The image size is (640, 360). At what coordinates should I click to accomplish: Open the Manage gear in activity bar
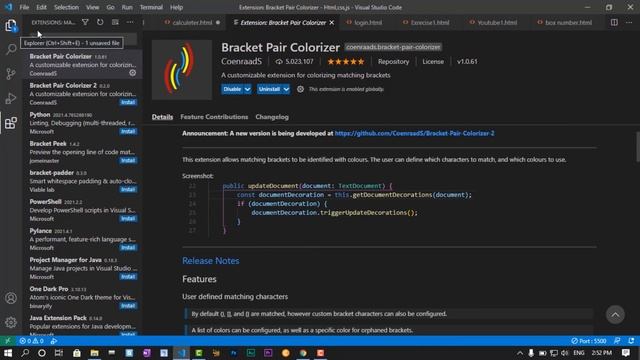[x=11, y=322]
